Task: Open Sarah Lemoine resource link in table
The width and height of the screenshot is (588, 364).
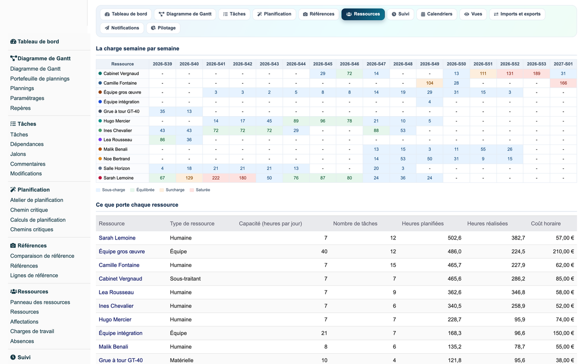Action: coord(117,238)
